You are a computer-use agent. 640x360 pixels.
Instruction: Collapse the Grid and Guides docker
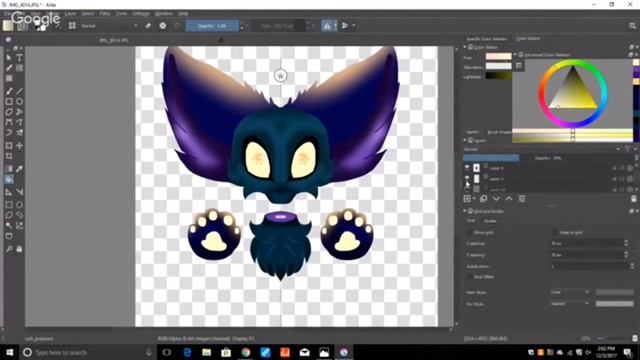coord(464,211)
